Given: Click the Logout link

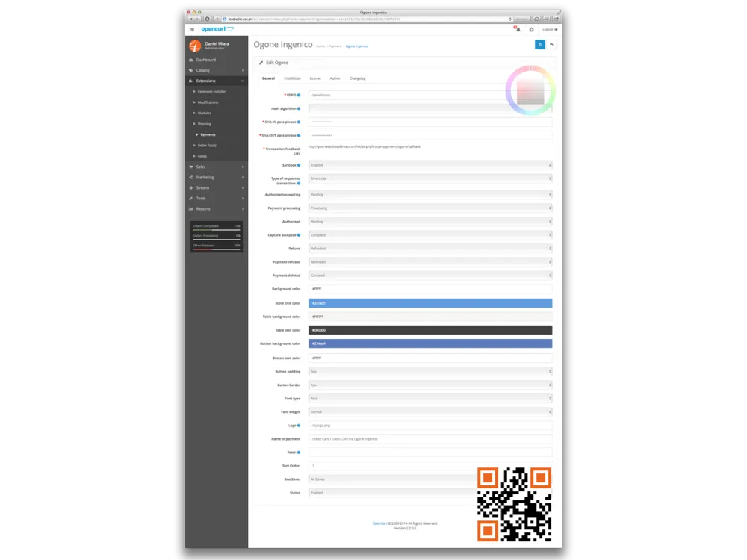Looking at the screenshot, I should tap(550, 29).
